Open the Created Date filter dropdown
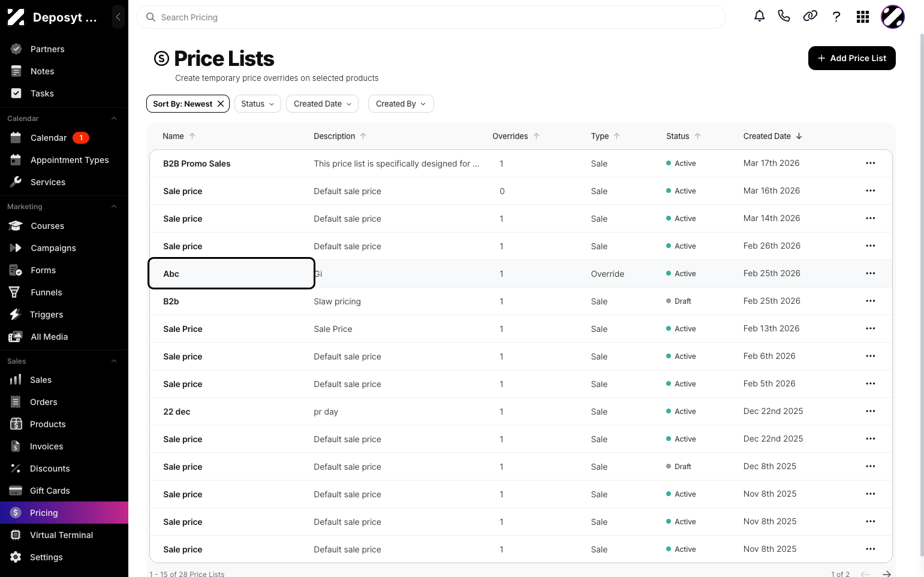Viewport: 924px width, 577px height. tap(323, 104)
